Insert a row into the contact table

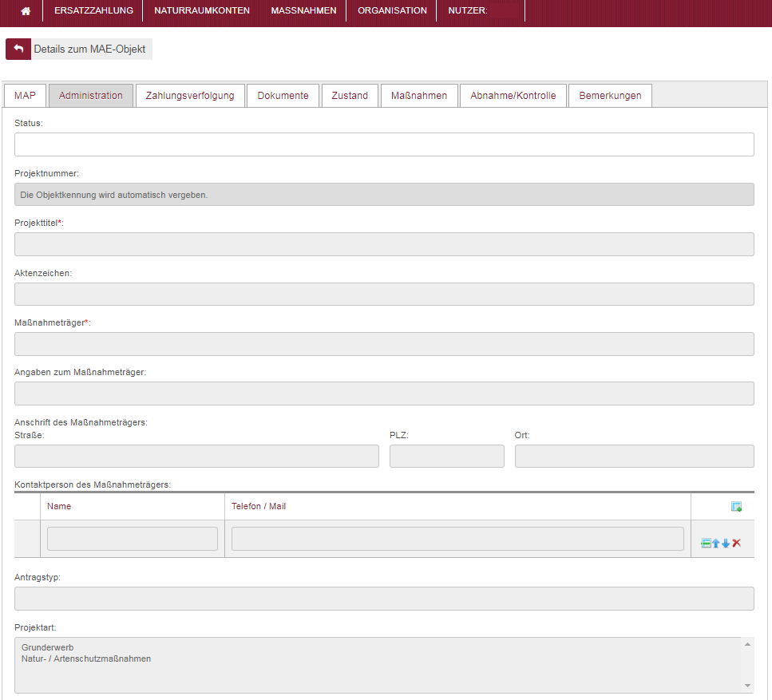tap(706, 544)
